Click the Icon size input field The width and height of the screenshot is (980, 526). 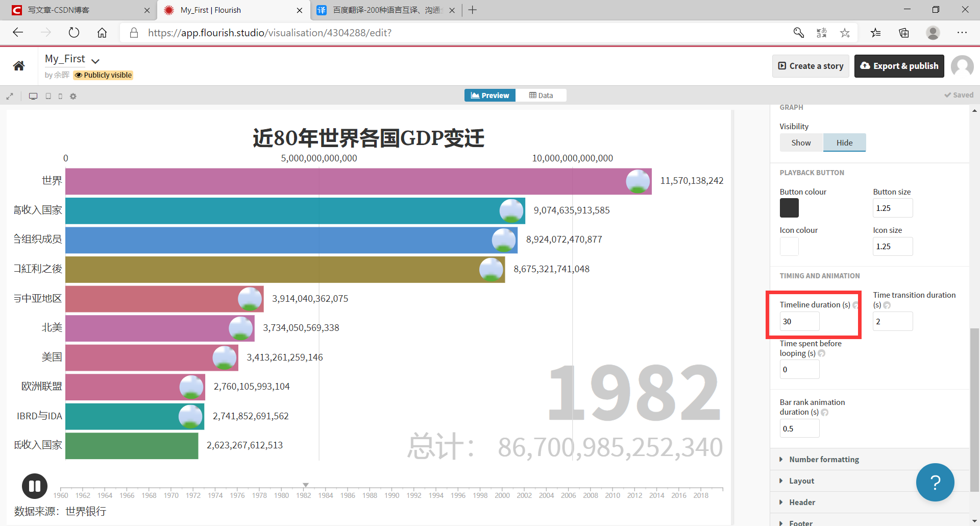click(x=893, y=246)
